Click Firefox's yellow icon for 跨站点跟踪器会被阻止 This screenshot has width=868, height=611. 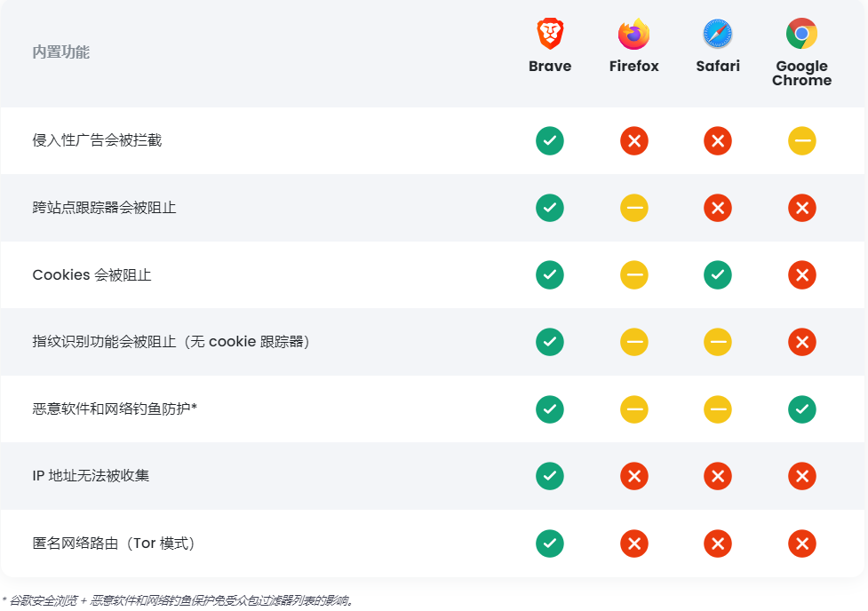(x=633, y=208)
